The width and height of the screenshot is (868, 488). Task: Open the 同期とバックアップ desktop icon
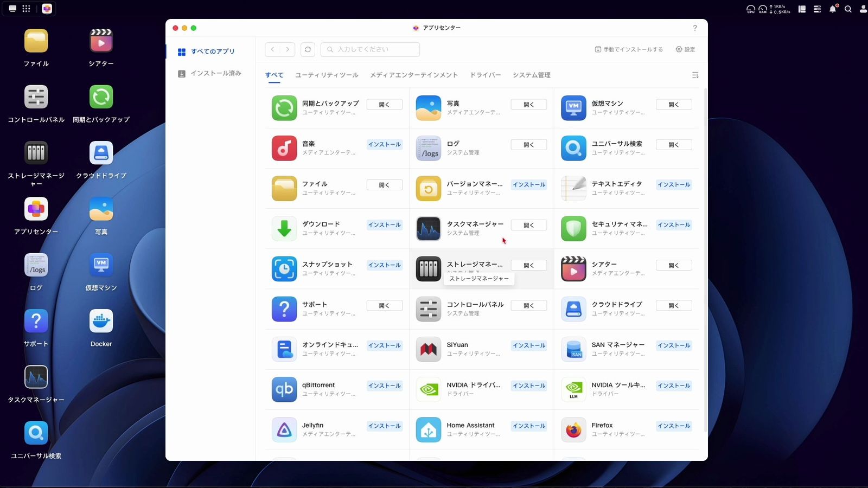(x=101, y=97)
